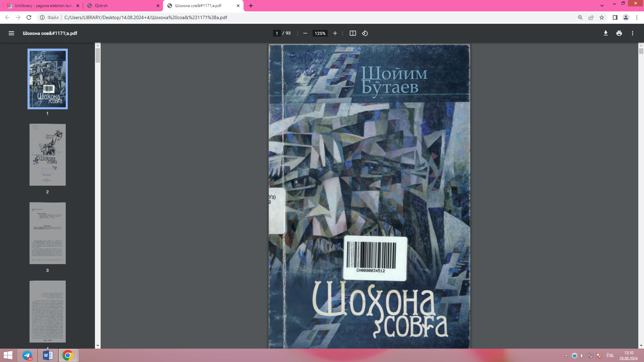Expand hidden tray icons with the chevron

tap(567, 355)
